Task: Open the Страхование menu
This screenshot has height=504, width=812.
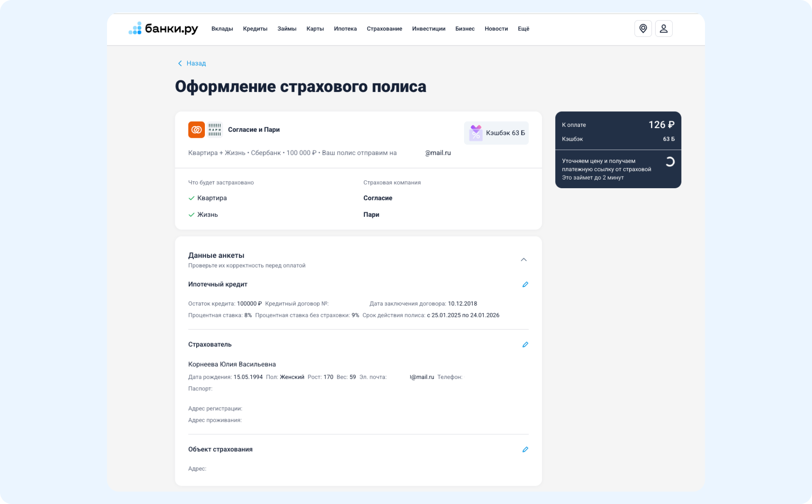Action: pyautogui.click(x=384, y=29)
